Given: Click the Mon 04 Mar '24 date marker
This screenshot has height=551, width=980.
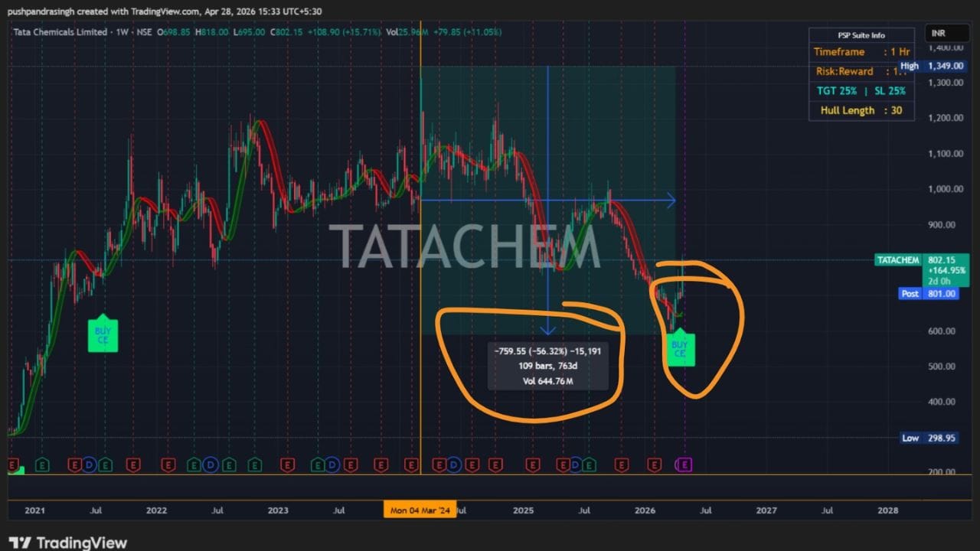Looking at the screenshot, I should 420,509.
